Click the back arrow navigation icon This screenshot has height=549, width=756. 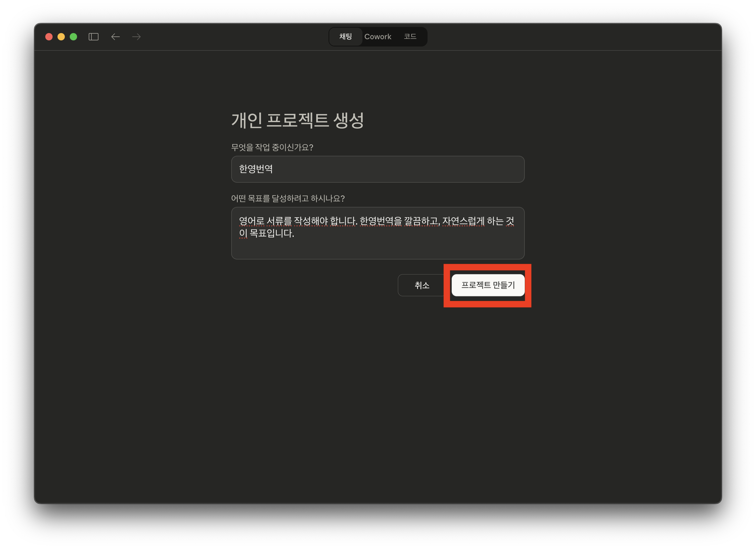pos(115,37)
